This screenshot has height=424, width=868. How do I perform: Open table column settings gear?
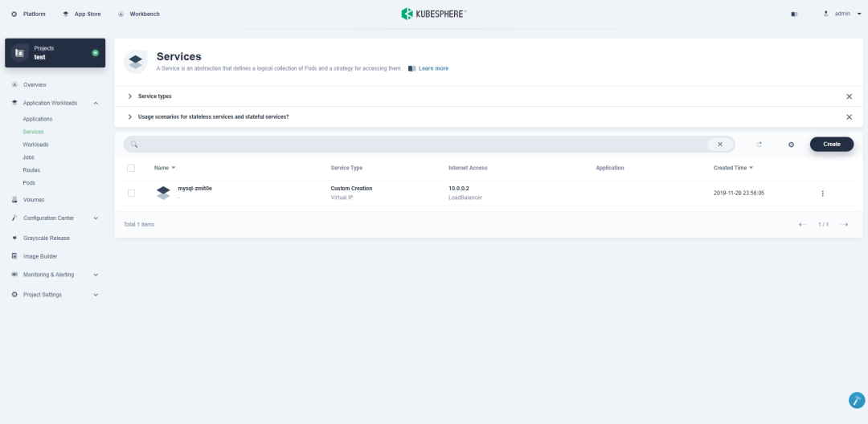792,145
